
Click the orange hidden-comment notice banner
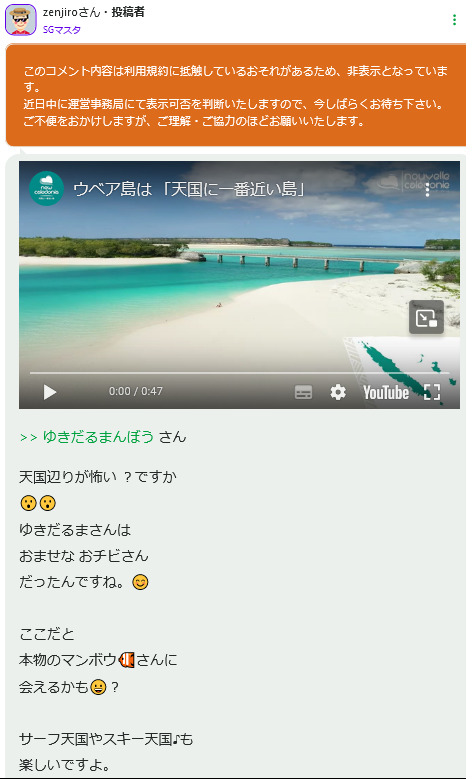click(x=236, y=95)
